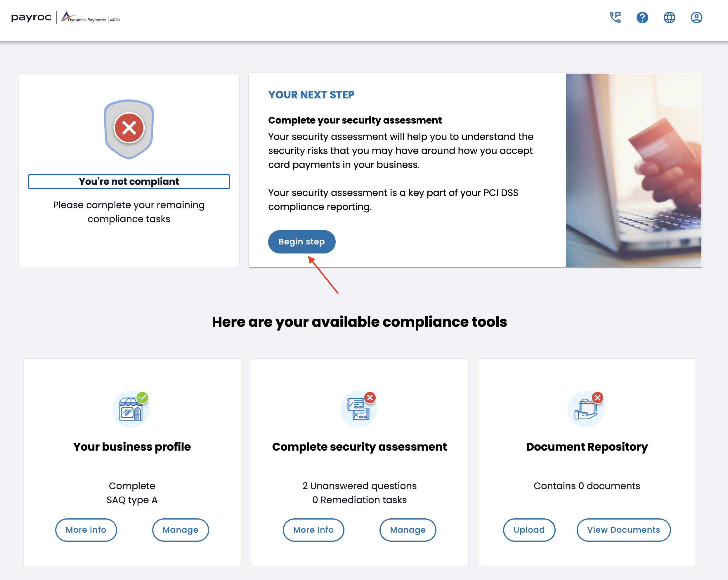This screenshot has width=728, height=580.
Task: Select the You're not compliant status box
Action: (x=129, y=182)
